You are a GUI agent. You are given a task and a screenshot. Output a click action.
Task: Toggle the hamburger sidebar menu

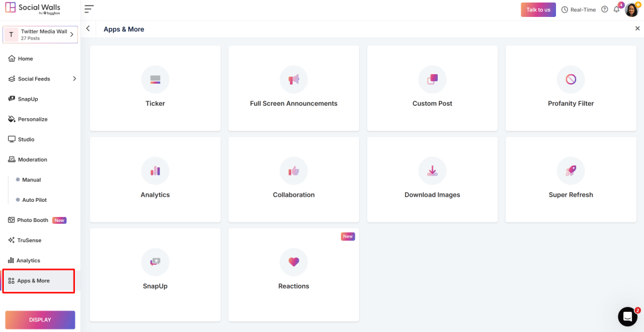point(89,9)
